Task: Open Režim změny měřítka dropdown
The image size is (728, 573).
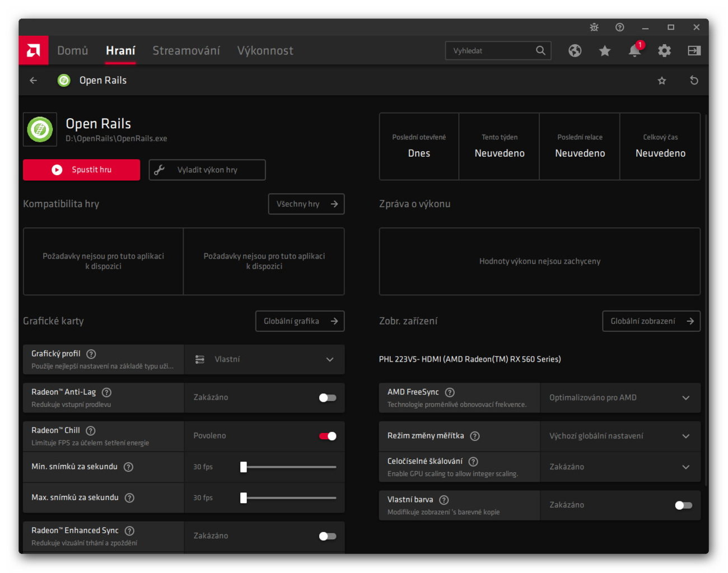Action: click(620, 436)
